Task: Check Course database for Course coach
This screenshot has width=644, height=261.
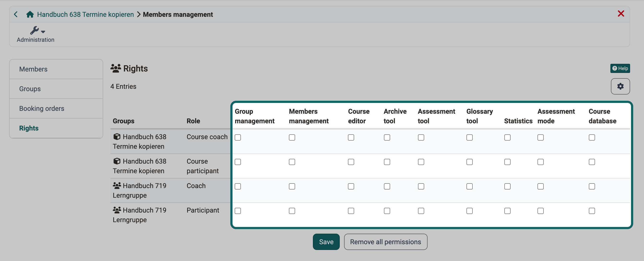Action: [592, 137]
